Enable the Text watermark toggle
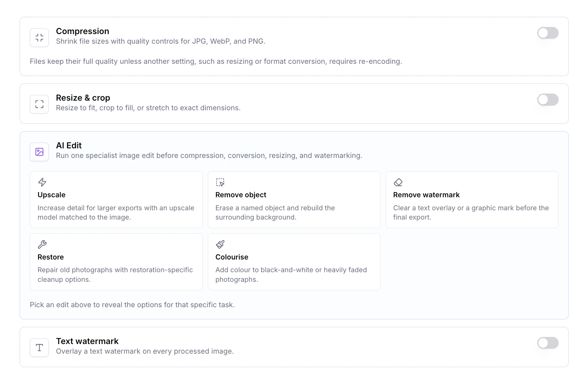The image size is (588, 384). coord(548,343)
